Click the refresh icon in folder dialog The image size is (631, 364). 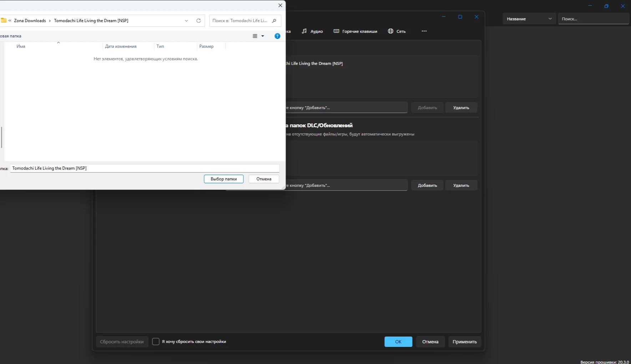point(198,21)
